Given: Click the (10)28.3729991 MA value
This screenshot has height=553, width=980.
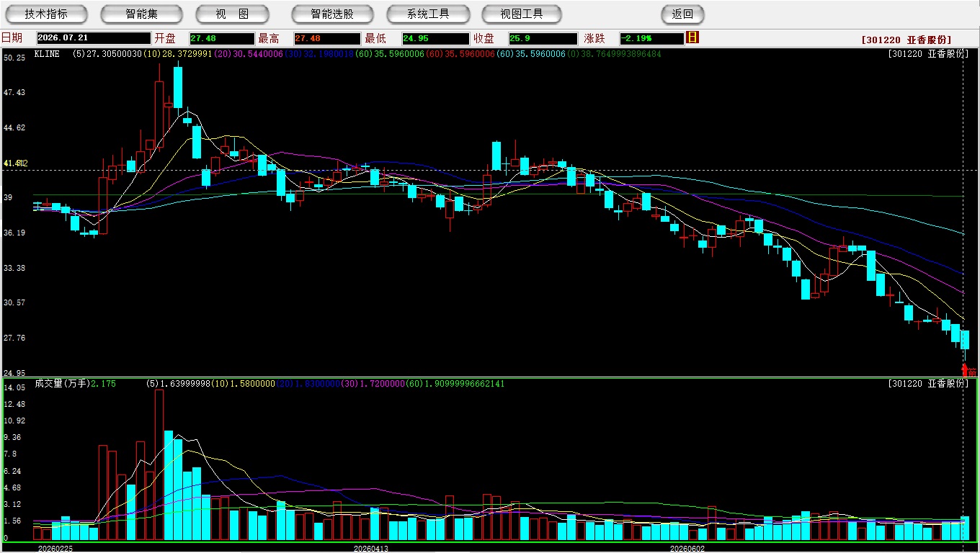Looking at the screenshot, I should pos(177,54).
